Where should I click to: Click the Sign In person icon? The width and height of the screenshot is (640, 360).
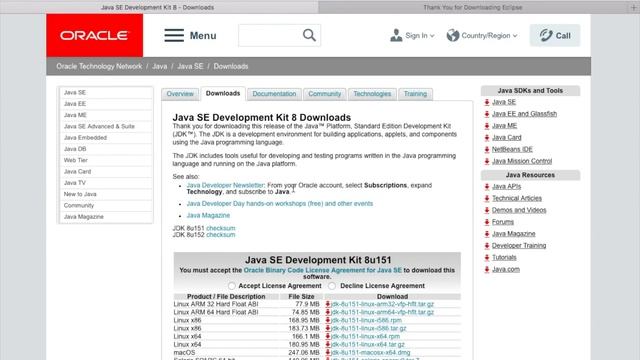(396, 36)
